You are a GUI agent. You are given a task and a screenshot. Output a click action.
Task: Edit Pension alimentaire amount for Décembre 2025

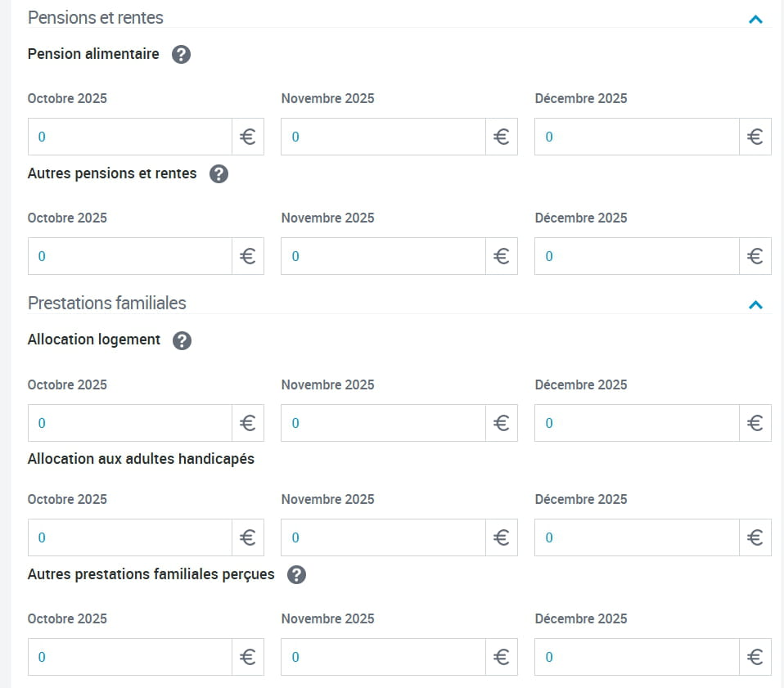[637, 137]
